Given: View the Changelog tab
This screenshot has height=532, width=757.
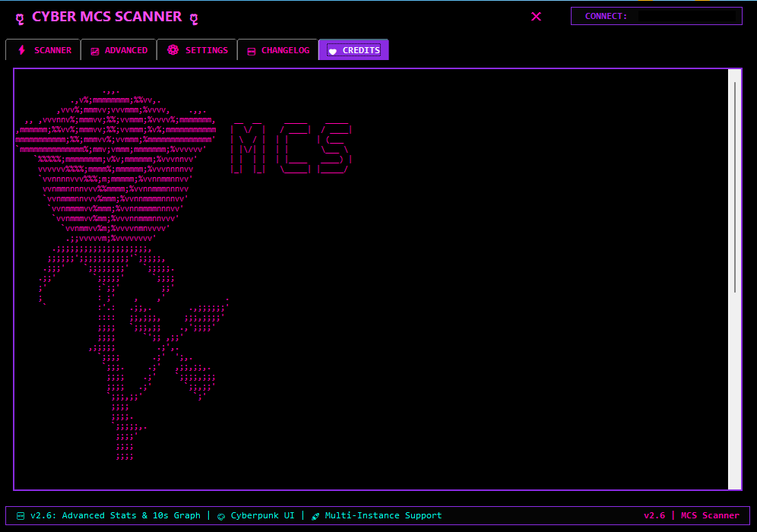Looking at the screenshot, I should [277, 50].
